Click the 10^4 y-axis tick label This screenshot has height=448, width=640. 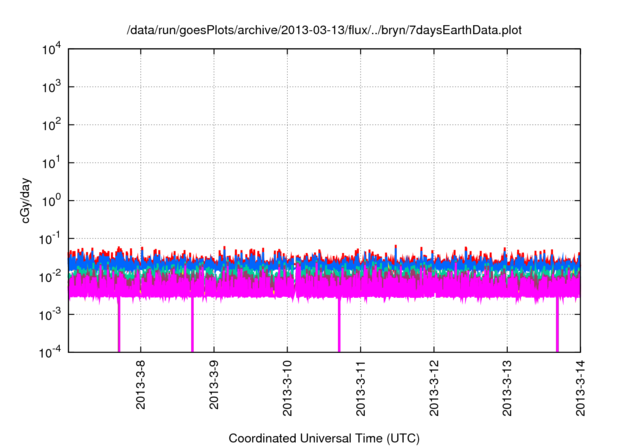pyautogui.click(x=52, y=50)
